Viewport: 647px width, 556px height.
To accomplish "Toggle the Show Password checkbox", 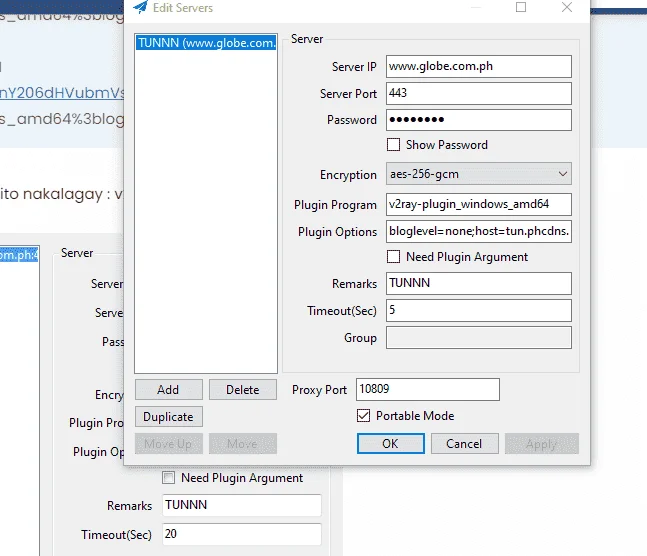I will [393, 145].
